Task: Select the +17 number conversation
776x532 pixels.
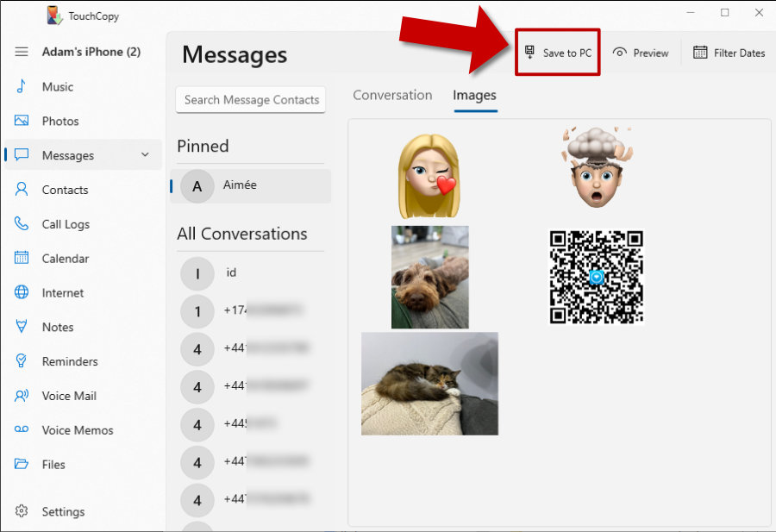Action: tap(263, 310)
